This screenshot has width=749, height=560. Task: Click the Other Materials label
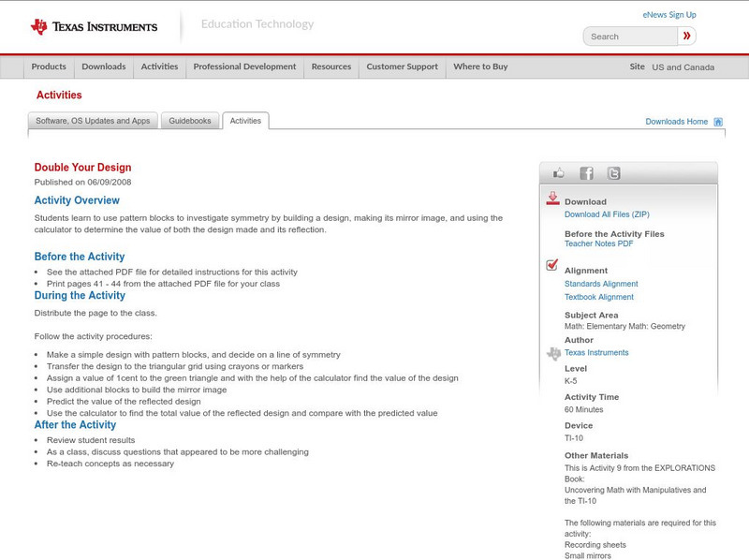(596, 456)
